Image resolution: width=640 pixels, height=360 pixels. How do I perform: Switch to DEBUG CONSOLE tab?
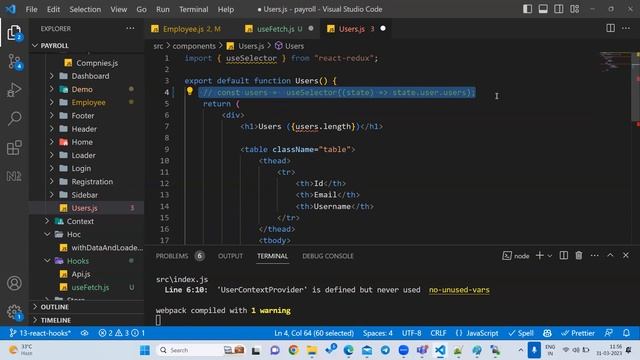coord(328,256)
